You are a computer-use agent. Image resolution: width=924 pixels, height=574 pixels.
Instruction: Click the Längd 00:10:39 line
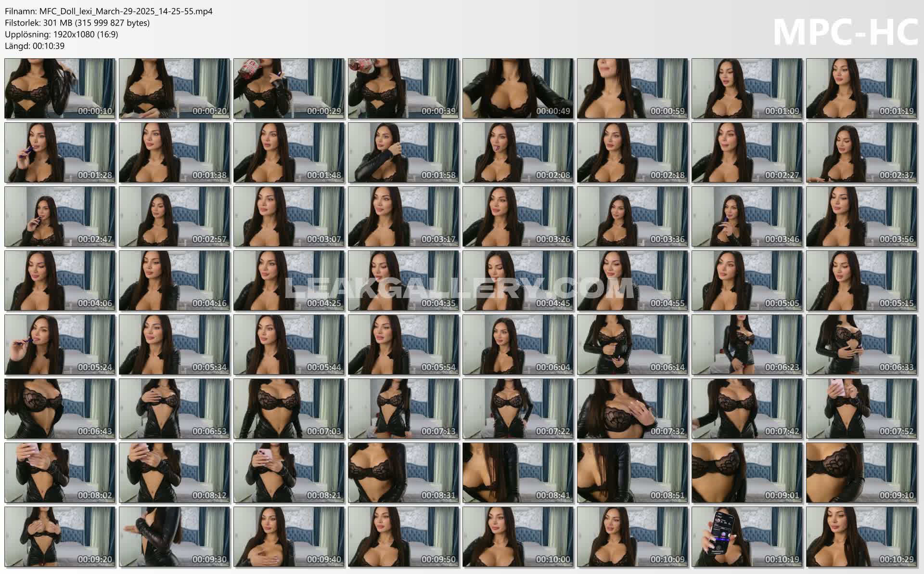[35, 46]
